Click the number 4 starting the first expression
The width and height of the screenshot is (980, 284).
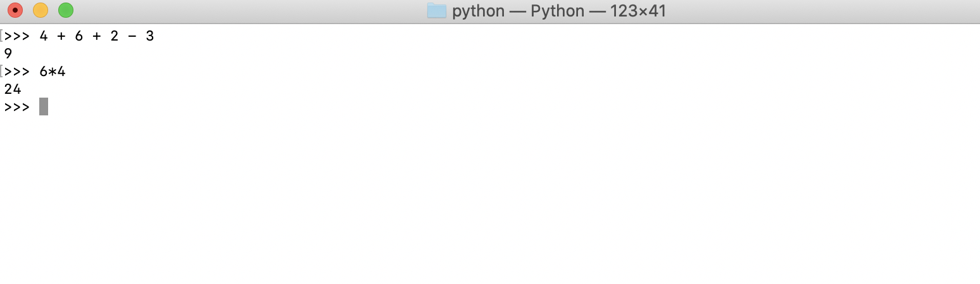[44, 36]
